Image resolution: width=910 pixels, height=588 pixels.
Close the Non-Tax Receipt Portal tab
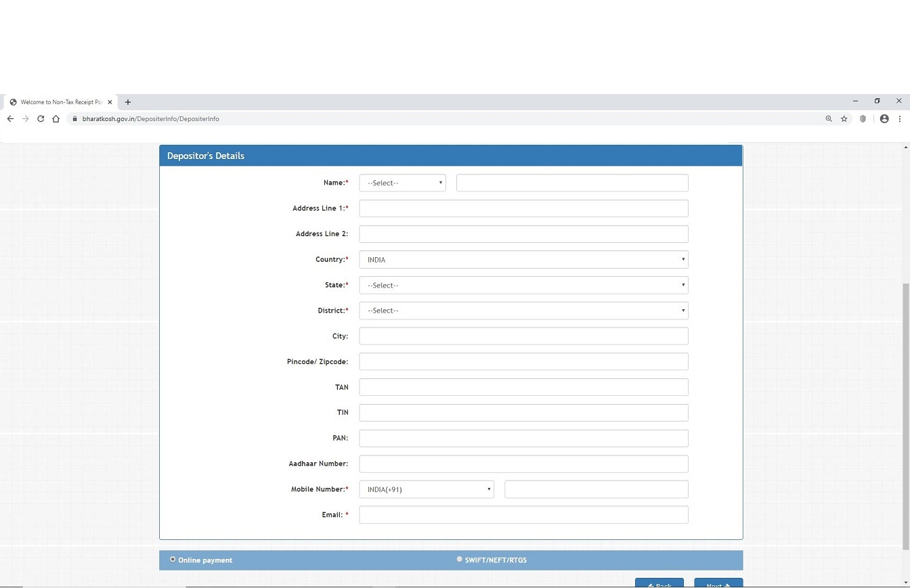(110, 102)
